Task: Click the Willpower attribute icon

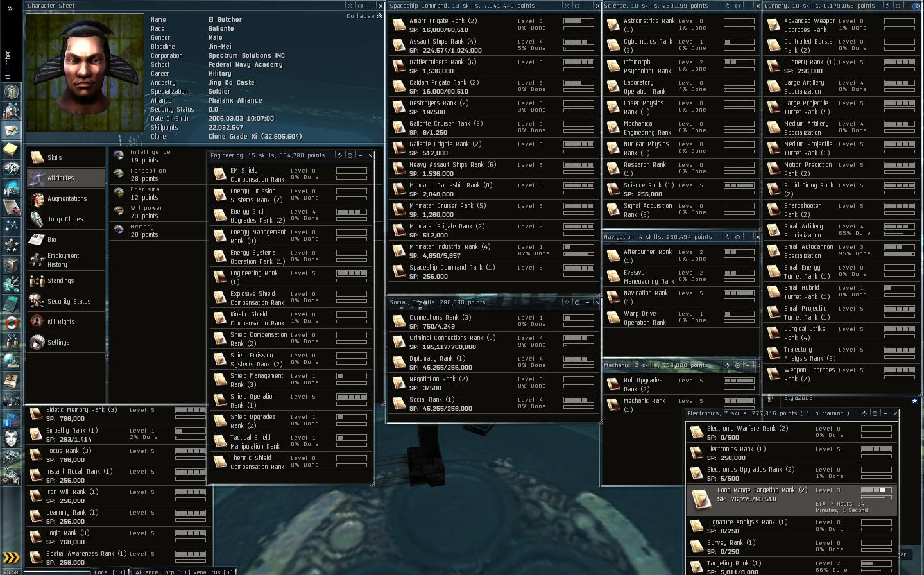Action: click(119, 212)
